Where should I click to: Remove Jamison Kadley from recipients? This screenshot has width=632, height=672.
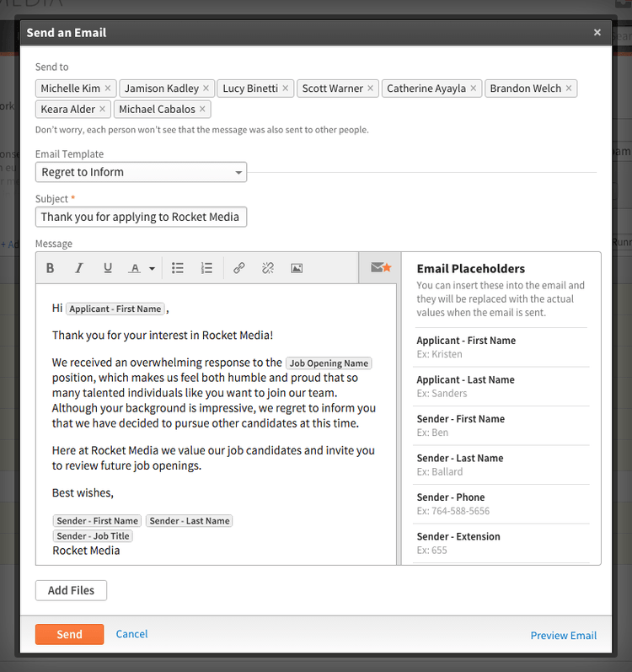click(206, 88)
